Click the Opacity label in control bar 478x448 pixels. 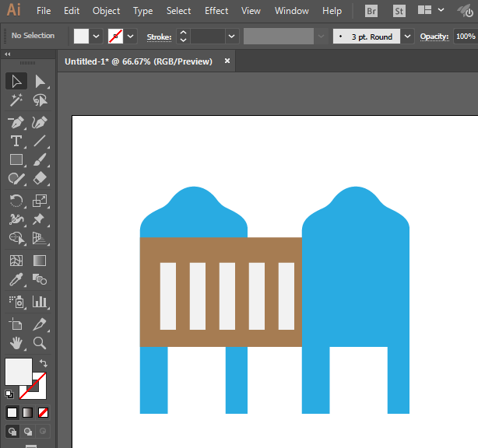point(434,37)
